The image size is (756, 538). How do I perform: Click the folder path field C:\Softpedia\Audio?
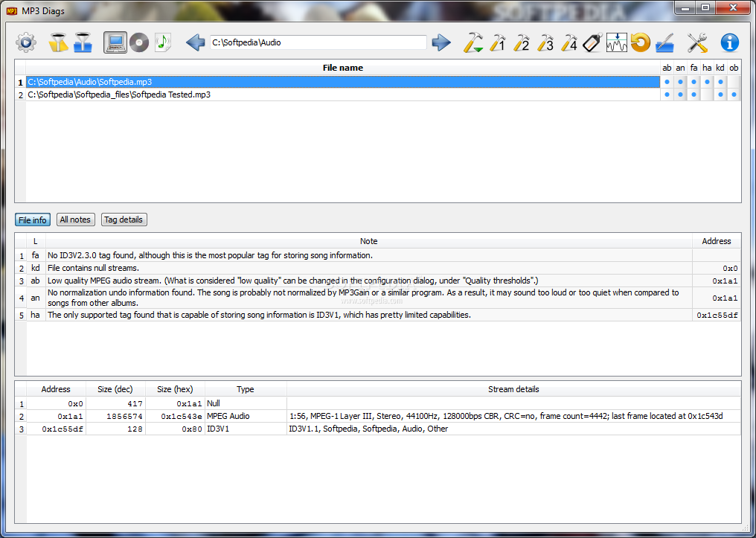(x=318, y=42)
